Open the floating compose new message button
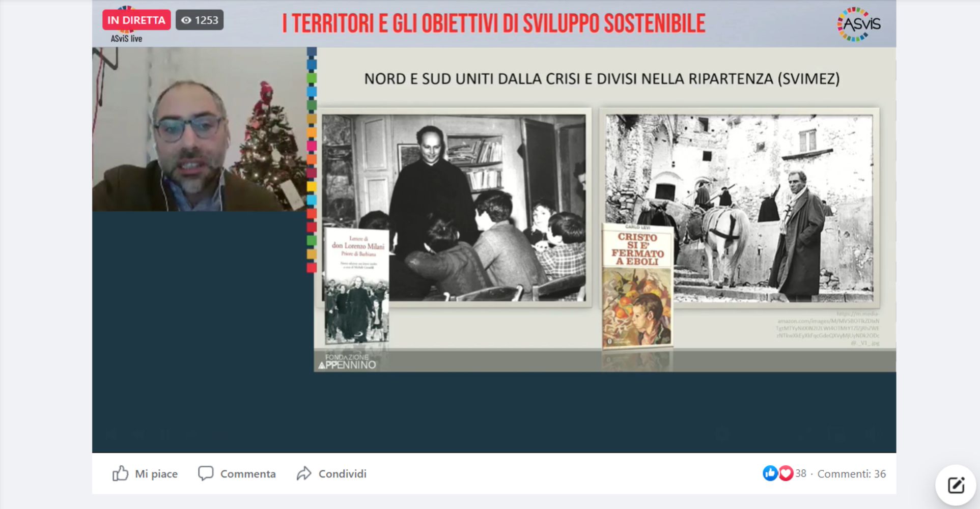 [956, 485]
